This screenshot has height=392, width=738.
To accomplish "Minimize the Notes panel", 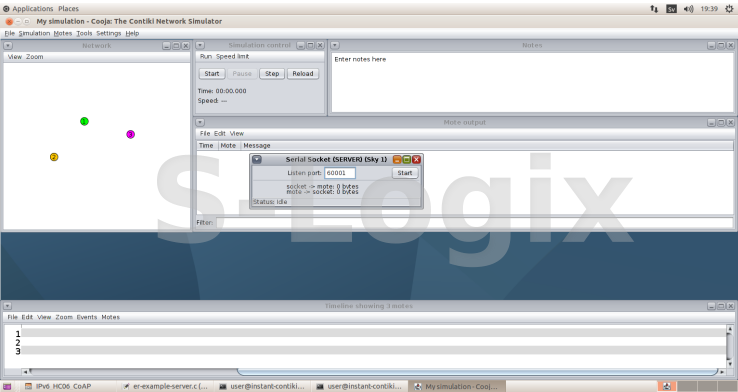I will coord(711,45).
